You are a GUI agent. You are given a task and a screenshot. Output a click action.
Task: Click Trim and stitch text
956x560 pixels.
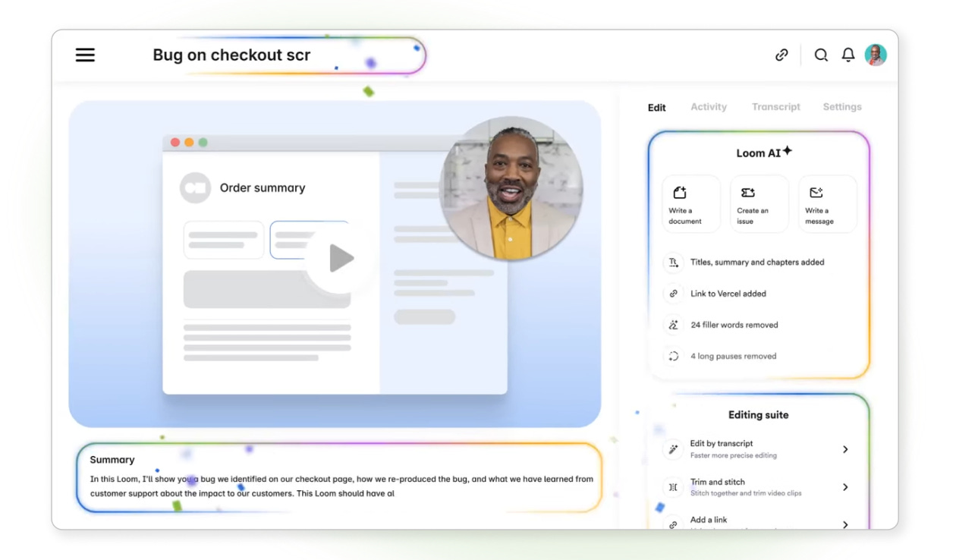point(718,482)
